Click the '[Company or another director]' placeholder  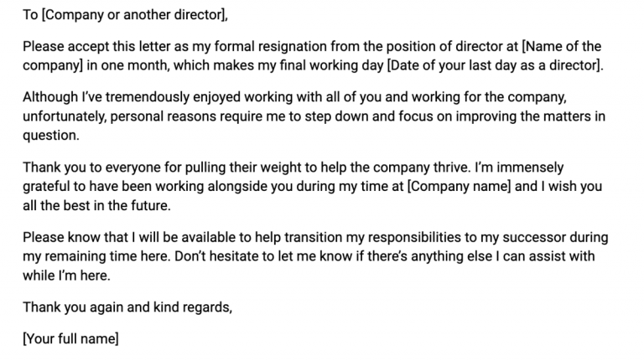click(134, 15)
